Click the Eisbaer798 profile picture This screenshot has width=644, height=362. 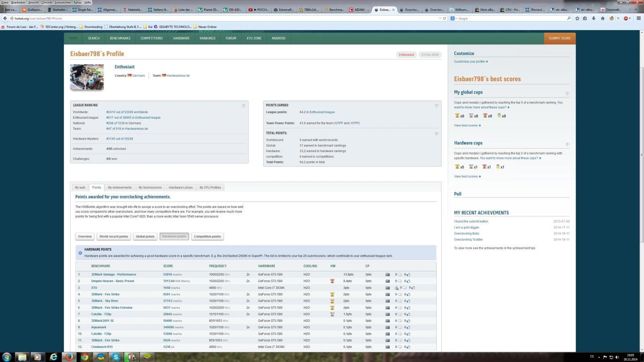pyautogui.click(x=87, y=77)
